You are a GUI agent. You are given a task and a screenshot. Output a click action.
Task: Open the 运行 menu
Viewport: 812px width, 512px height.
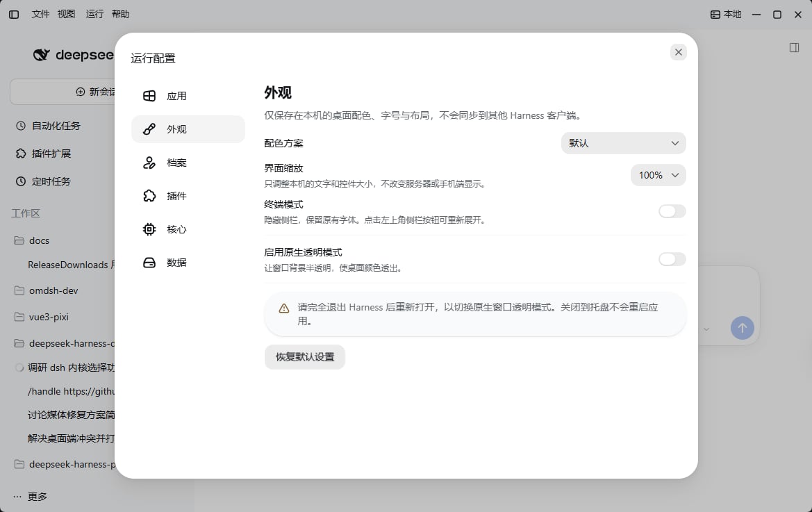[x=94, y=14]
